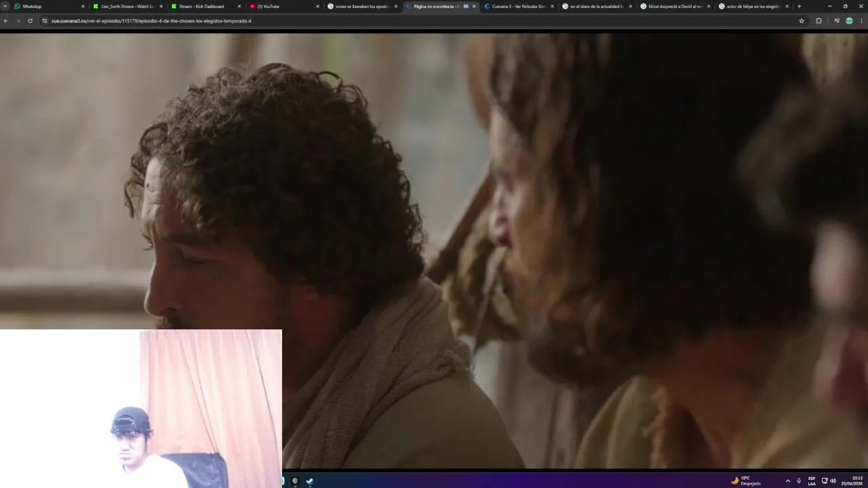The image size is (868, 488).
Task: Open the browser profile avatar
Action: click(x=849, y=21)
